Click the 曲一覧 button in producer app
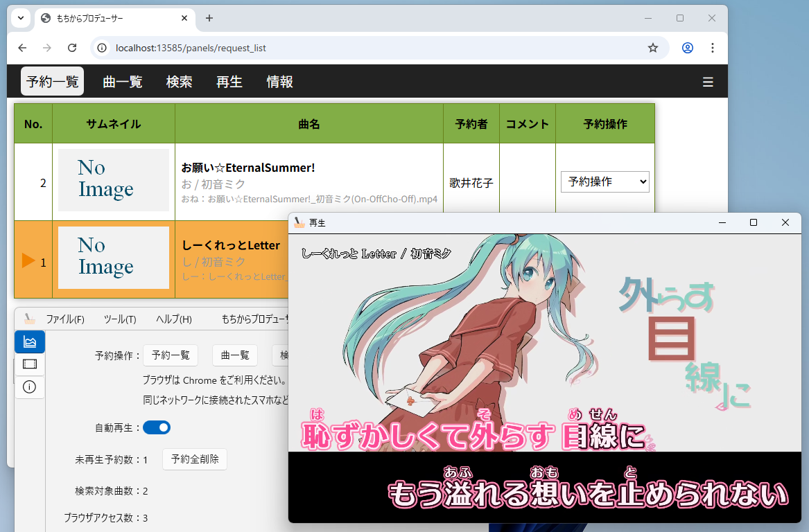The width and height of the screenshot is (809, 532). pyautogui.click(x=235, y=355)
